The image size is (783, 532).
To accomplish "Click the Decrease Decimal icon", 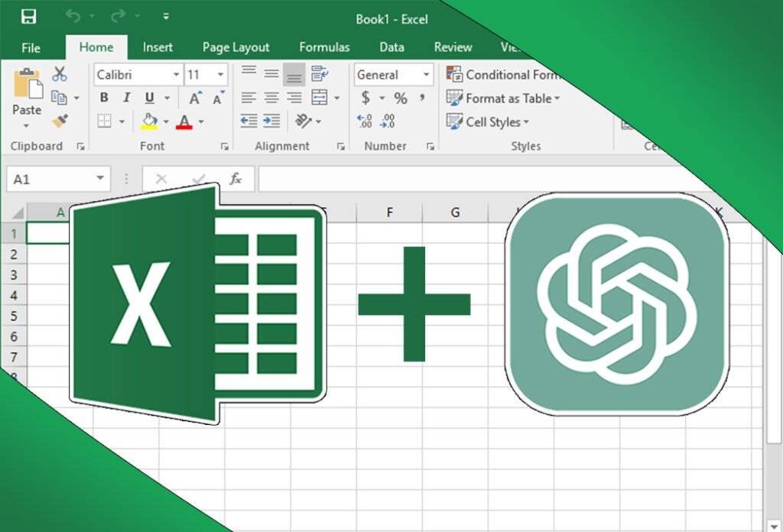I will pyautogui.click(x=386, y=119).
